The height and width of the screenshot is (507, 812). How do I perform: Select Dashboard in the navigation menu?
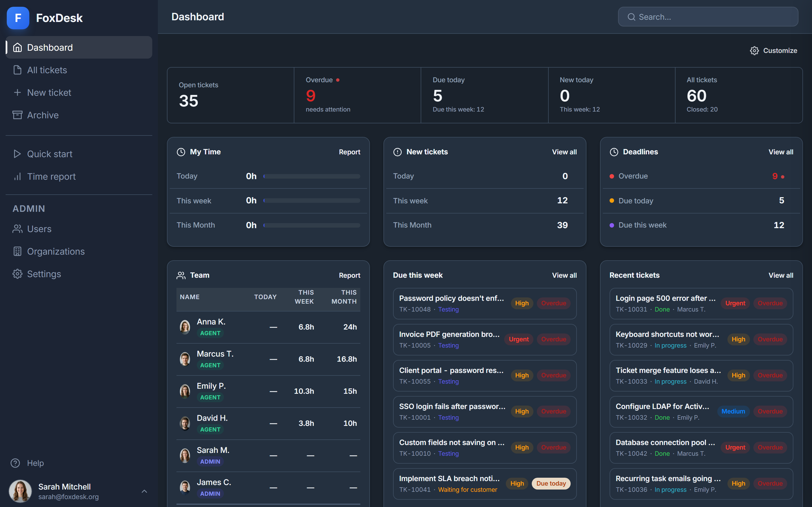coord(50,47)
